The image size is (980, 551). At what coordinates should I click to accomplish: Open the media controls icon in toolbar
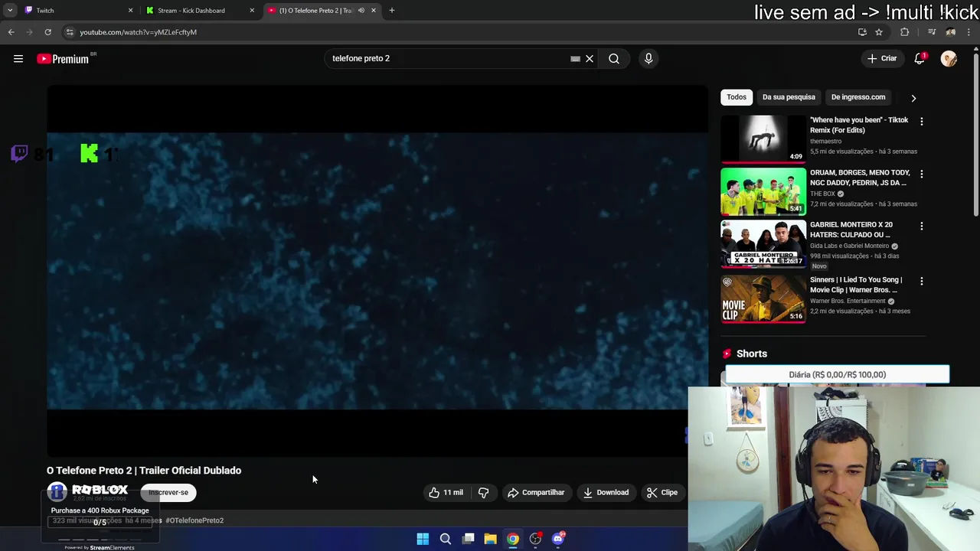pyautogui.click(x=932, y=32)
